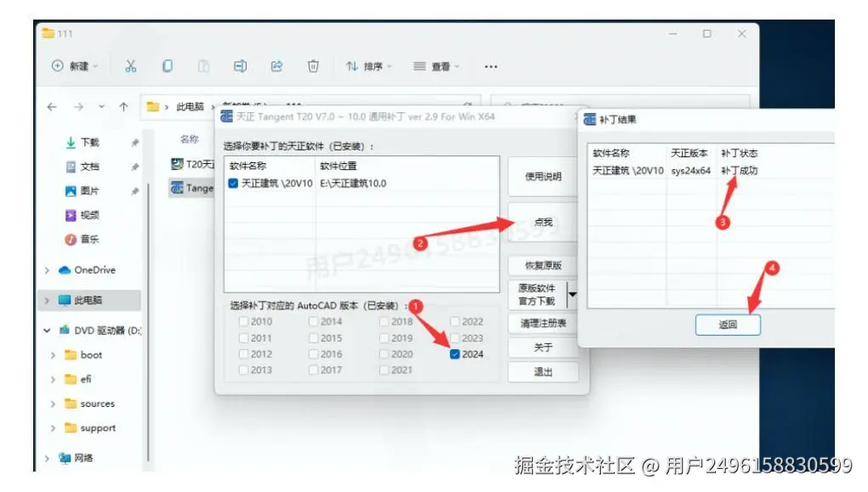
Task: Select OneDrive in navigation pane
Action: [94, 270]
